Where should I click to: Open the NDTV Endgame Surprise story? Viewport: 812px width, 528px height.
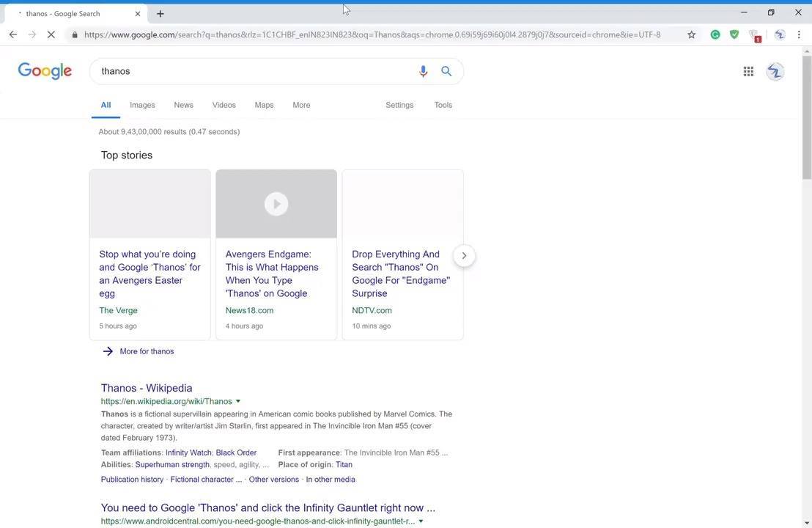pyautogui.click(x=401, y=274)
